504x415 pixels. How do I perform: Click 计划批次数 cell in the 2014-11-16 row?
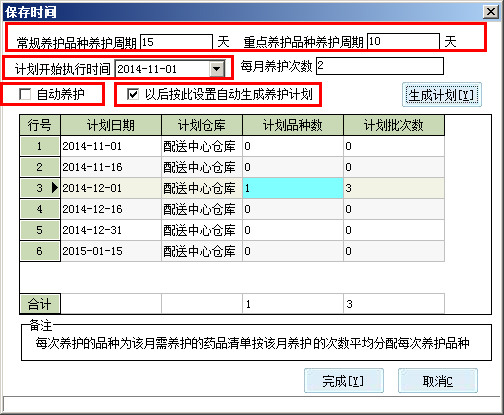pyautogui.click(x=394, y=167)
